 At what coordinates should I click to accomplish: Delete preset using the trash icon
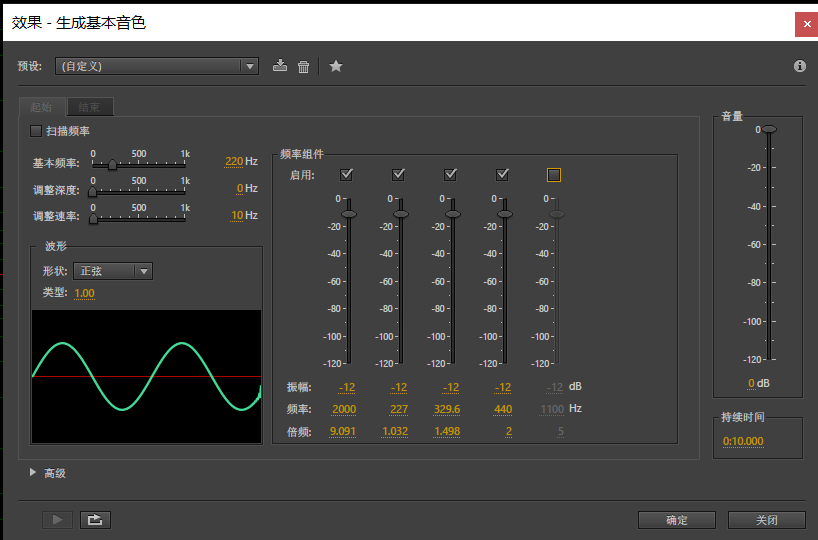303,66
